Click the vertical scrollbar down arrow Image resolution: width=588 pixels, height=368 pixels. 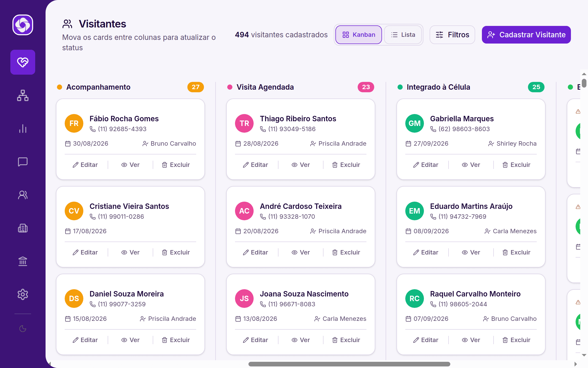(584, 355)
